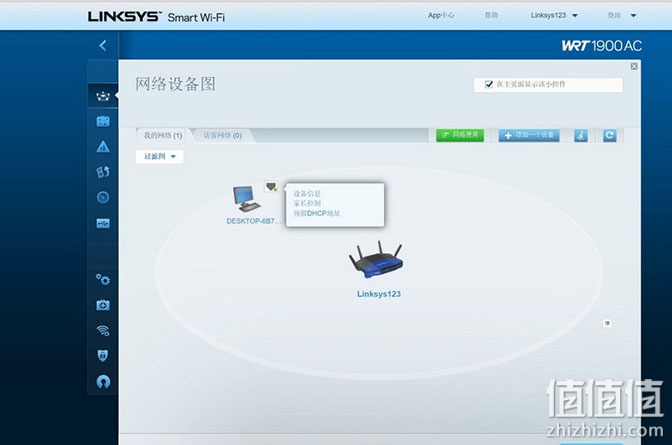Open External Storage USB sidebar icon
The height and width of the screenshot is (445, 672).
tap(103, 223)
